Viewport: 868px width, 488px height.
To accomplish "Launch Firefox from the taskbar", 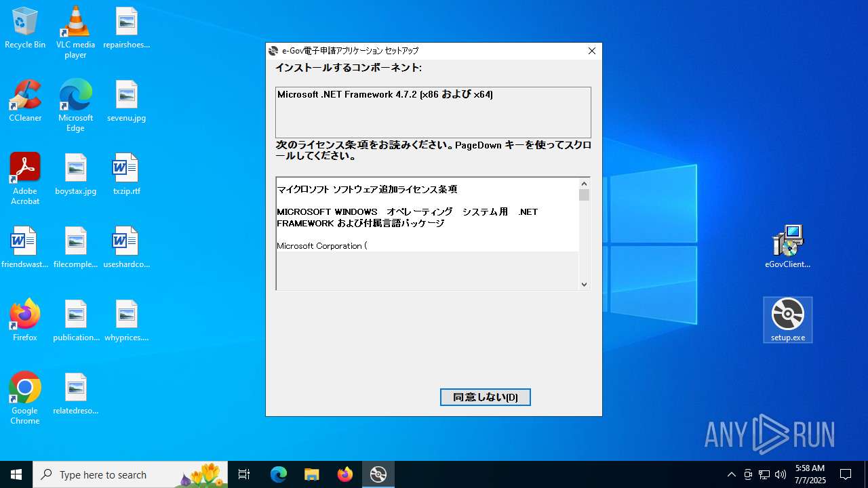I will click(345, 474).
